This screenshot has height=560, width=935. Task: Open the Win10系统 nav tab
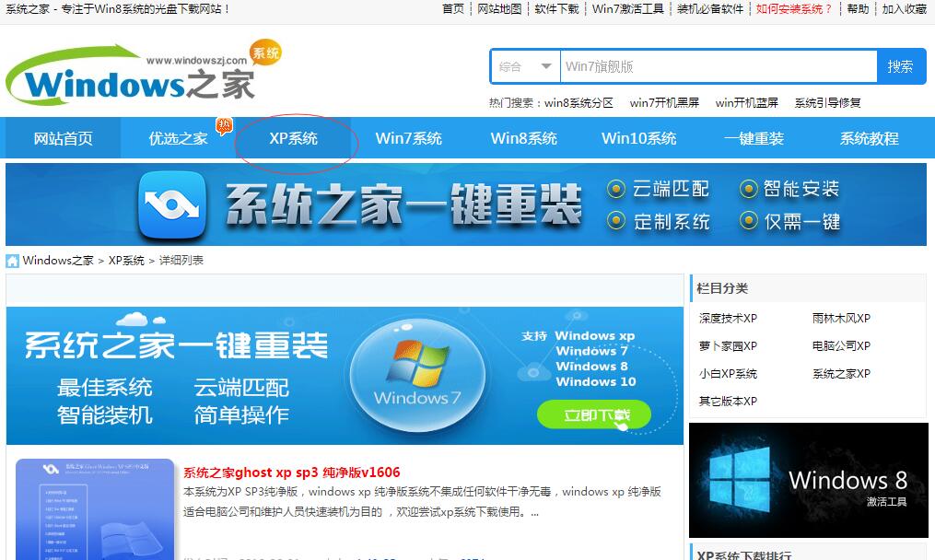click(x=638, y=138)
